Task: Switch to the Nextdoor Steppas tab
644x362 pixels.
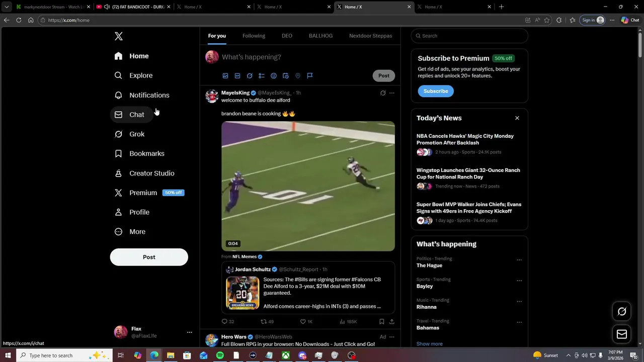Action: coord(371,36)
